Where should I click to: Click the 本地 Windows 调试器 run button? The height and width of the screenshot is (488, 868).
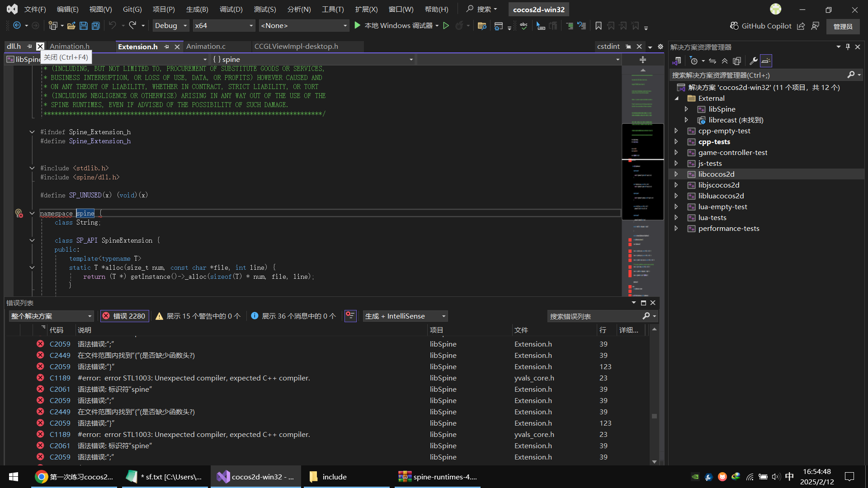pos(394,26)
